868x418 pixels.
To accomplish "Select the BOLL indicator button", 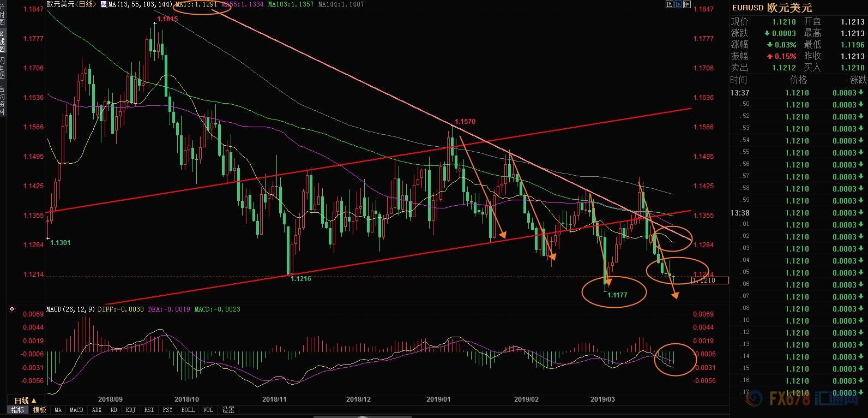I will coord(188,410).
